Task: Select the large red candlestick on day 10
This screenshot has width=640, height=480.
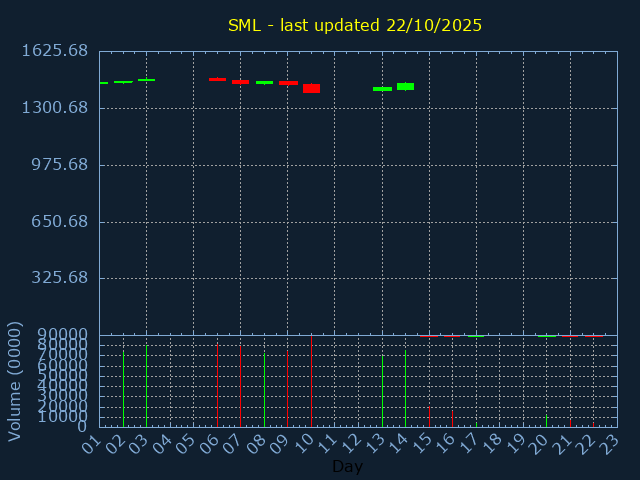Action: [311, 88]
